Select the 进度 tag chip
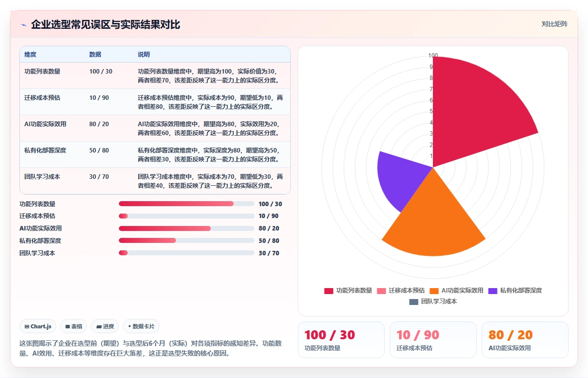Viewport: 588px width, 378px height. click(105, 326)
